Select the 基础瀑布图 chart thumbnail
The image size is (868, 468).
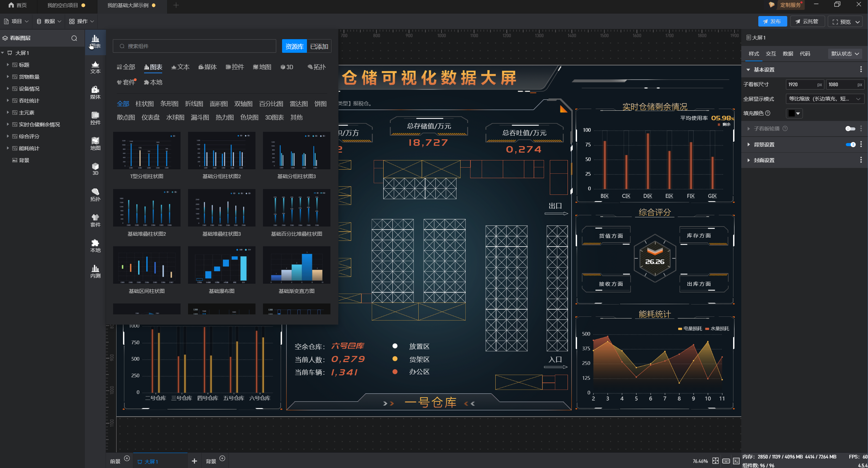(221, 265)
